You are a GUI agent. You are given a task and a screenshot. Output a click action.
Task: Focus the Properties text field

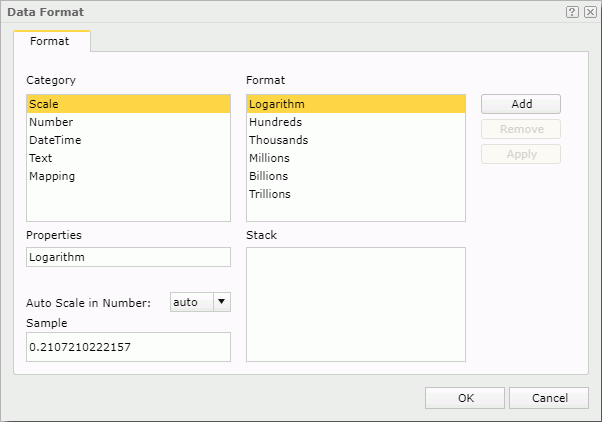[x=128, y=257]
